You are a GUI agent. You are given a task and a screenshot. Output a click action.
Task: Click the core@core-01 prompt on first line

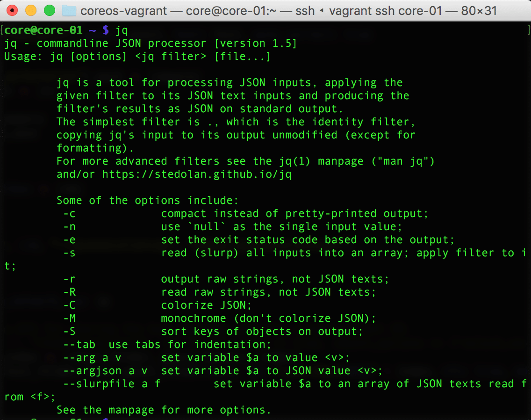[43, 30]
